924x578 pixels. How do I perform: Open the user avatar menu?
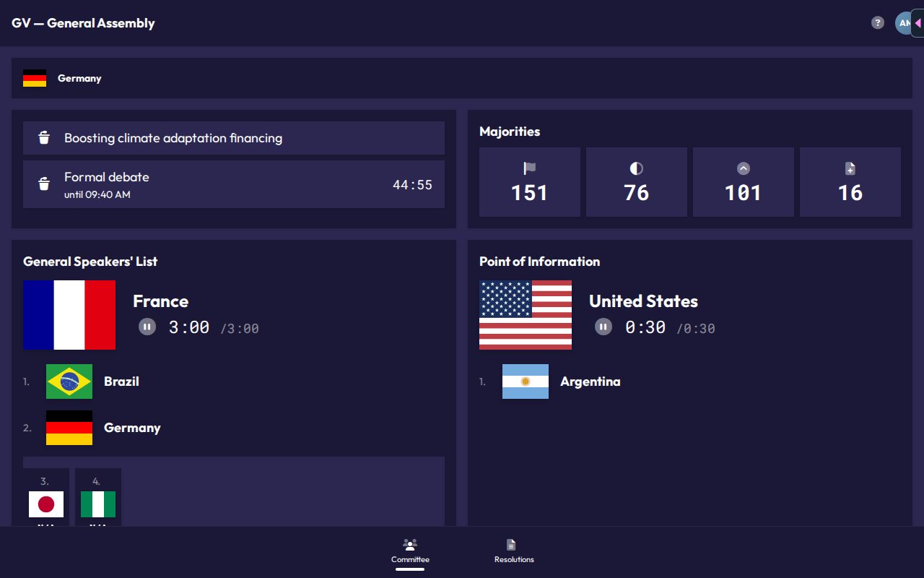coord(903,23)
